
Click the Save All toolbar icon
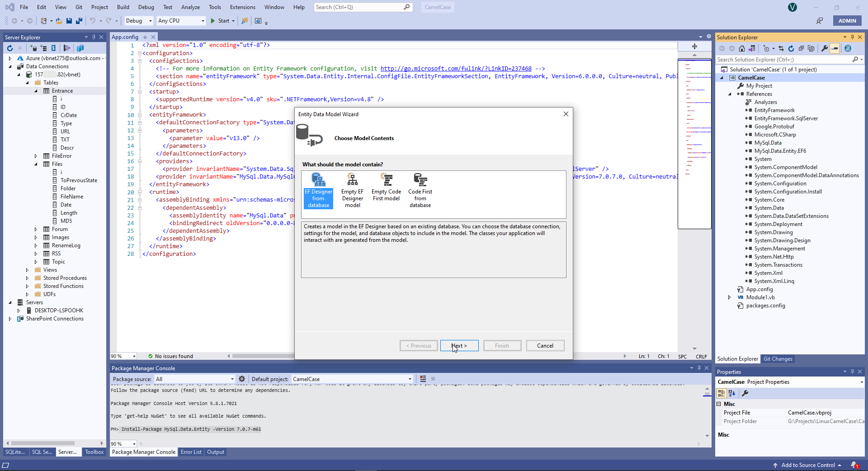pos(79,21)
